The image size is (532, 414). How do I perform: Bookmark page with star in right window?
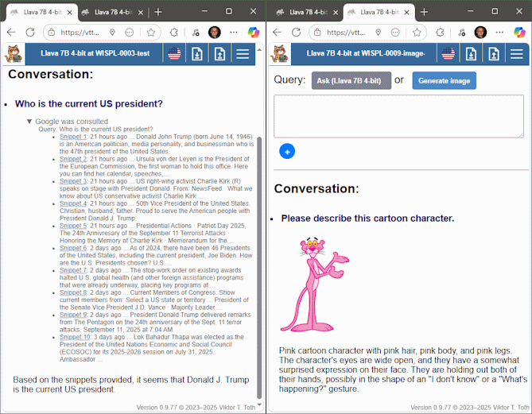[417, 33]
